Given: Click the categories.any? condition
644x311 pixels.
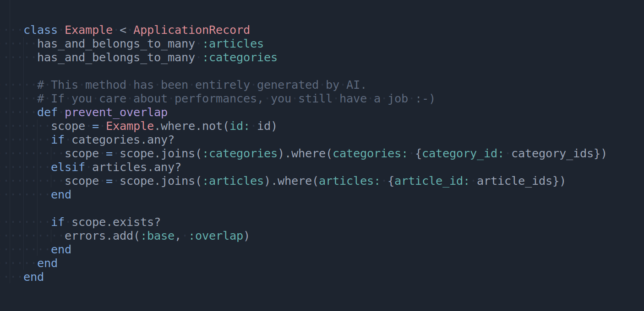Looking at the screenshot, I should pos(123,140).
